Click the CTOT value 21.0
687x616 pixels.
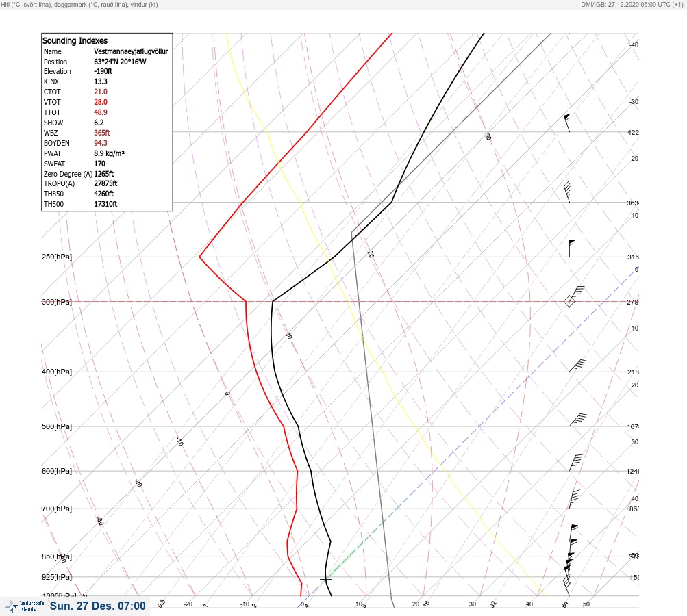click(100, 92)
